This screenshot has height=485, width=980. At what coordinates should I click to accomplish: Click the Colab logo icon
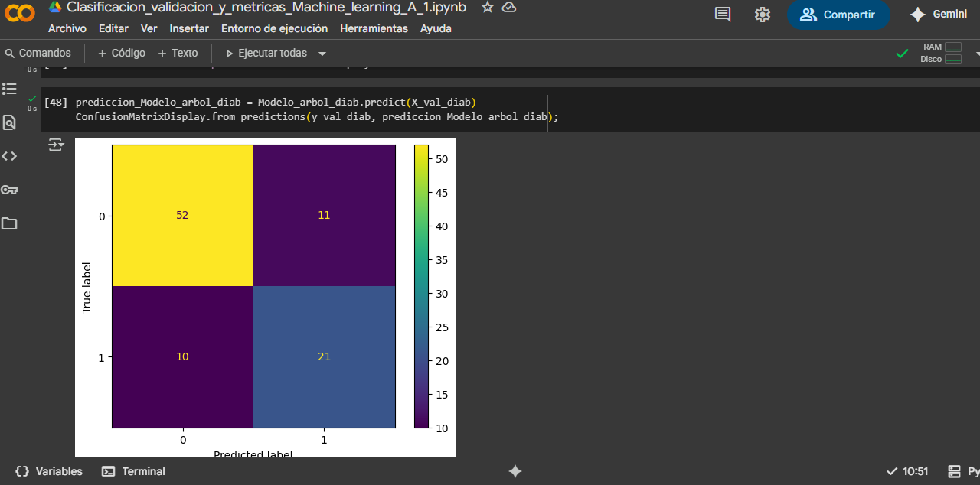(20, 13)
